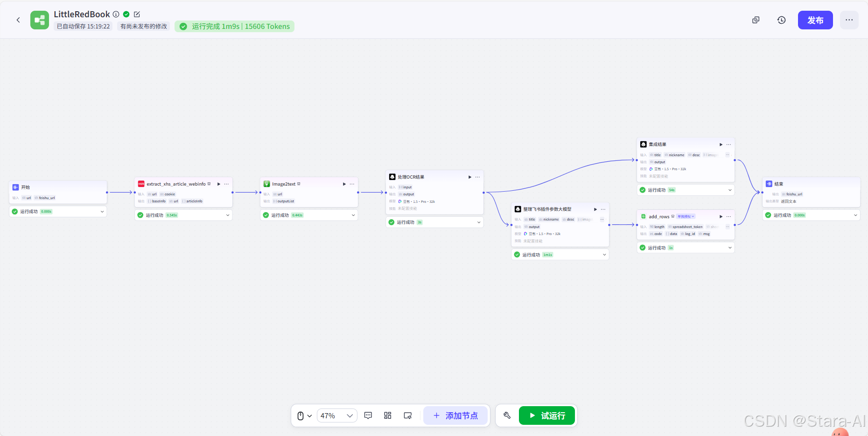This screenshot has height=436, width=868.
Task: Expand Image2text run result chevron
Action: click(x=353, y=215)
